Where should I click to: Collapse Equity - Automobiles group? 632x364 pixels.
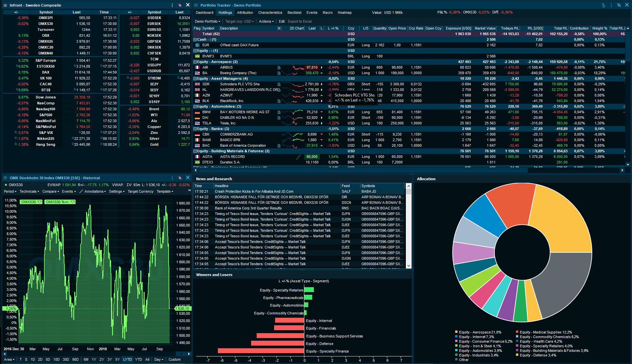[x=195, y=106]
